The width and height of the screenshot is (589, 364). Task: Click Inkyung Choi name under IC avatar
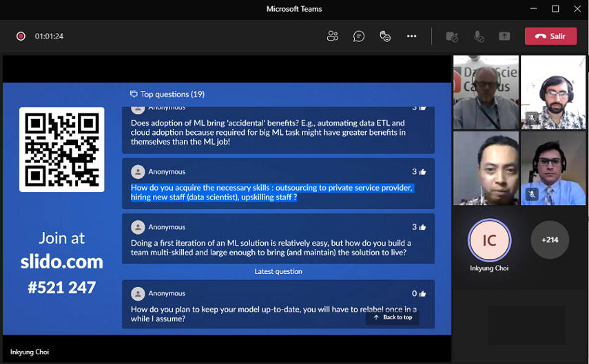[x=489, y=268]
